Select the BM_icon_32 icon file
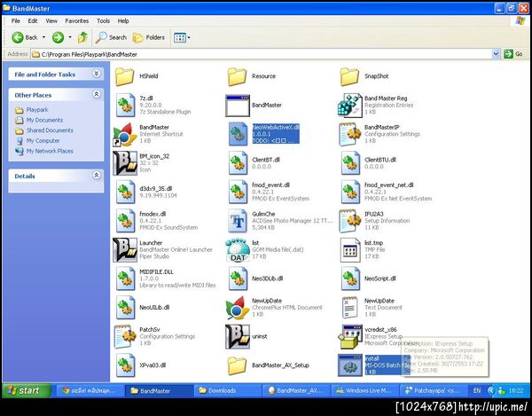The height and width of the screenshot is (416, 532). [125, 163]
